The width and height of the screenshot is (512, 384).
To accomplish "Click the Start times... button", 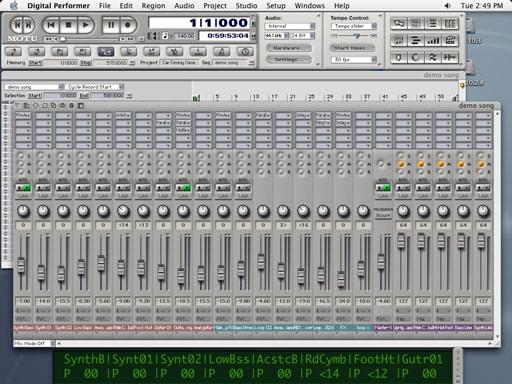I will click(352, 48).
